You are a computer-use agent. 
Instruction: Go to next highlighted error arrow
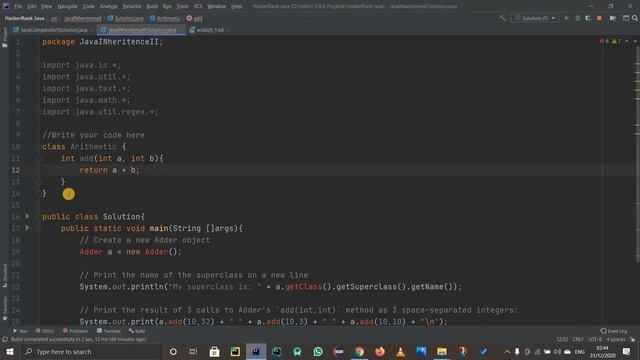point(635,41)
